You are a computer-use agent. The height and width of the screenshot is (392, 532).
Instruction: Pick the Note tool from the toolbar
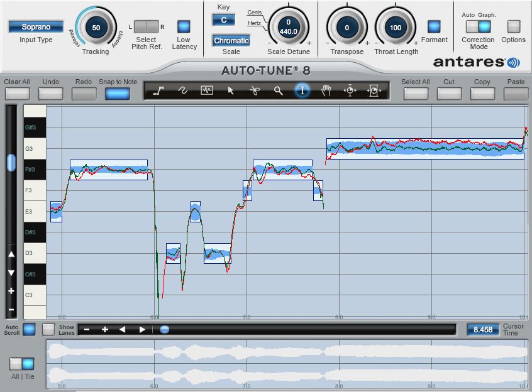pyautogui.click(x=206, y=91)
